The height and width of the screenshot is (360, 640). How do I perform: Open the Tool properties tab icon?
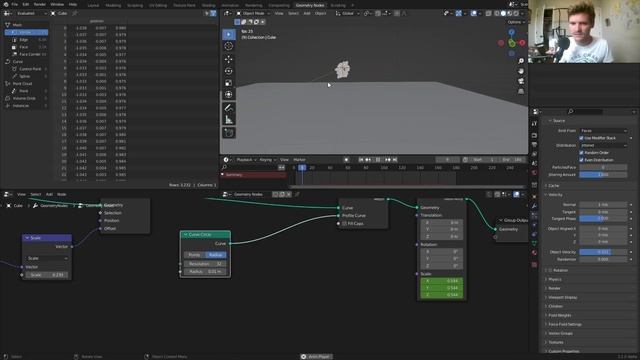click(534, 124)
